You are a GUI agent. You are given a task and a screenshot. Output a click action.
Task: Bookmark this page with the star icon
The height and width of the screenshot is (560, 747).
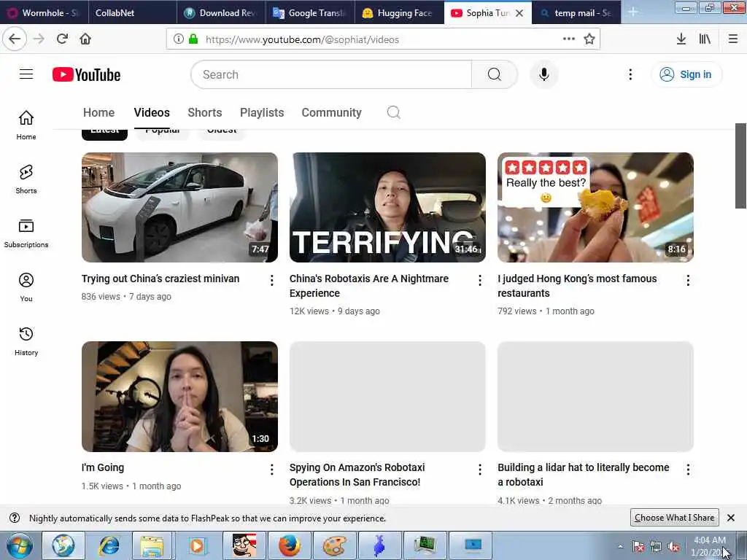(x=589, y=39)
